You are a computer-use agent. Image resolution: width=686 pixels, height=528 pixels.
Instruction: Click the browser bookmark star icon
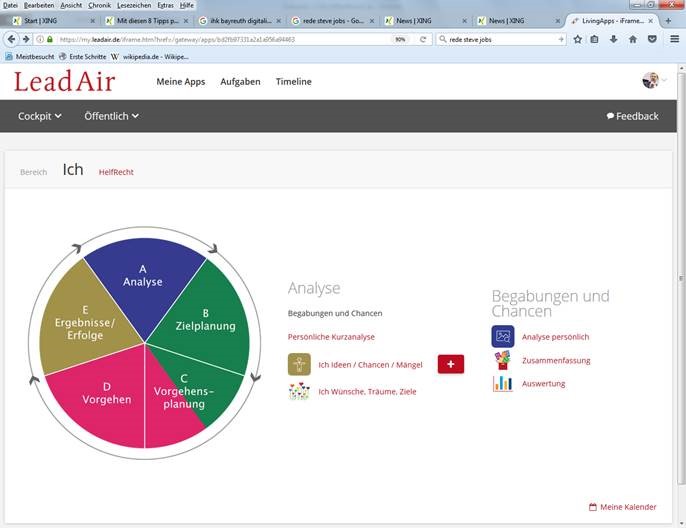point(578,39)
